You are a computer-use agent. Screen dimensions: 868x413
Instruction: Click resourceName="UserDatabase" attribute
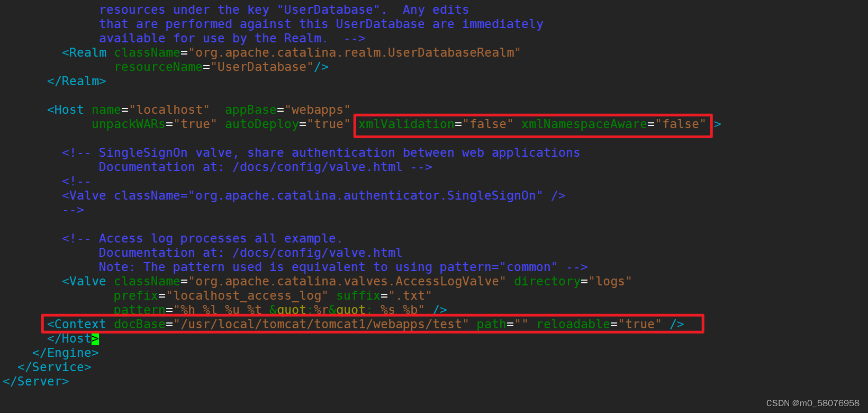coord(214,67)
